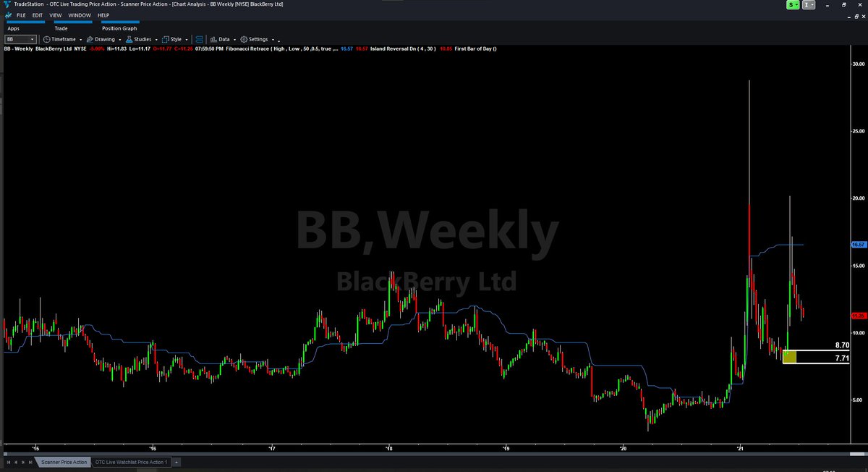868x472 pixels.
Task: Open the EDIT menu
Action: pos(38,14)
